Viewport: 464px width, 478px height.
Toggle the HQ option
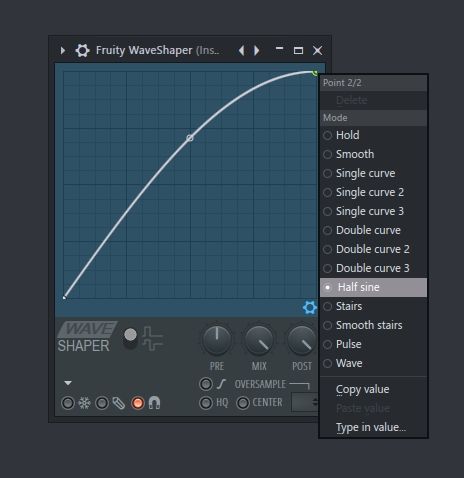[x=206, y=403]
